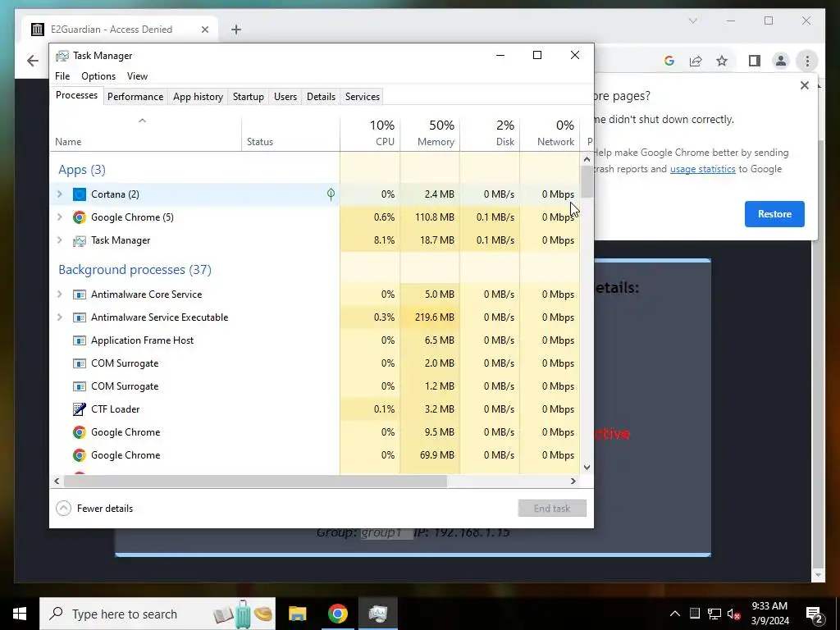The image size is (840, 630).
Task: Switch to the App history tab
Action: tap(198, 97)
